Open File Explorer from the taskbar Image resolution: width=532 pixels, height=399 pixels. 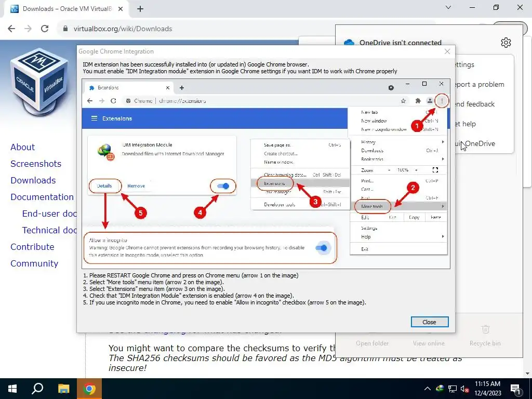(x=63, y=389)
